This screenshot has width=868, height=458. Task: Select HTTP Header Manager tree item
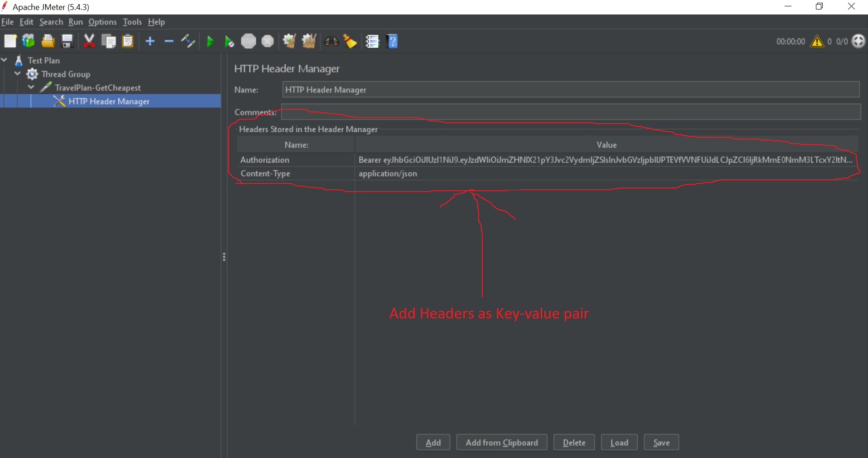[109, 101]
